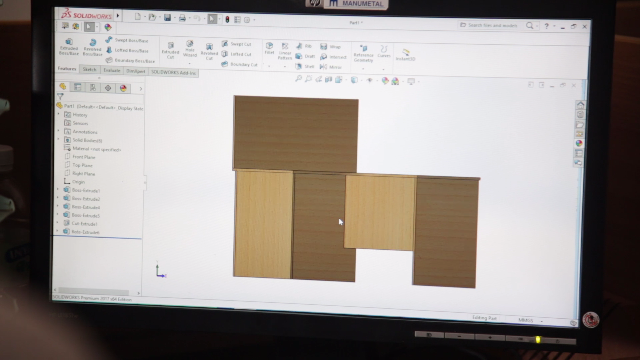
Task: Open the Appearances color wheel in task pane
Action: 579,143
